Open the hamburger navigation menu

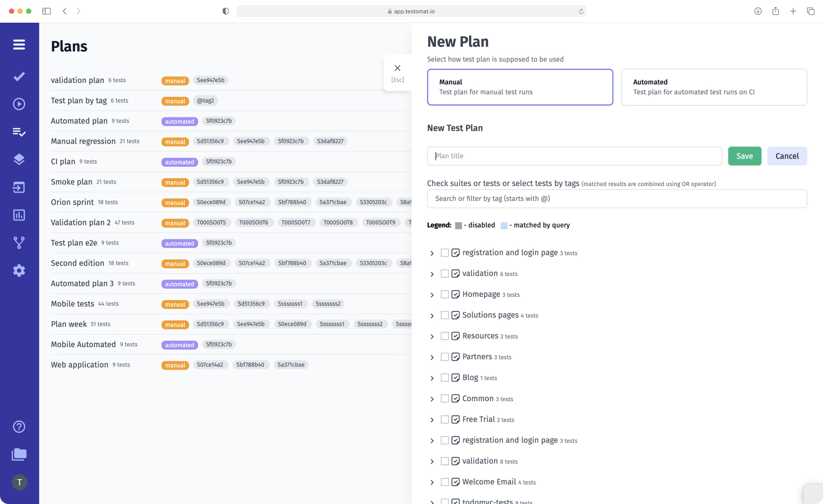tap(19, 45)
